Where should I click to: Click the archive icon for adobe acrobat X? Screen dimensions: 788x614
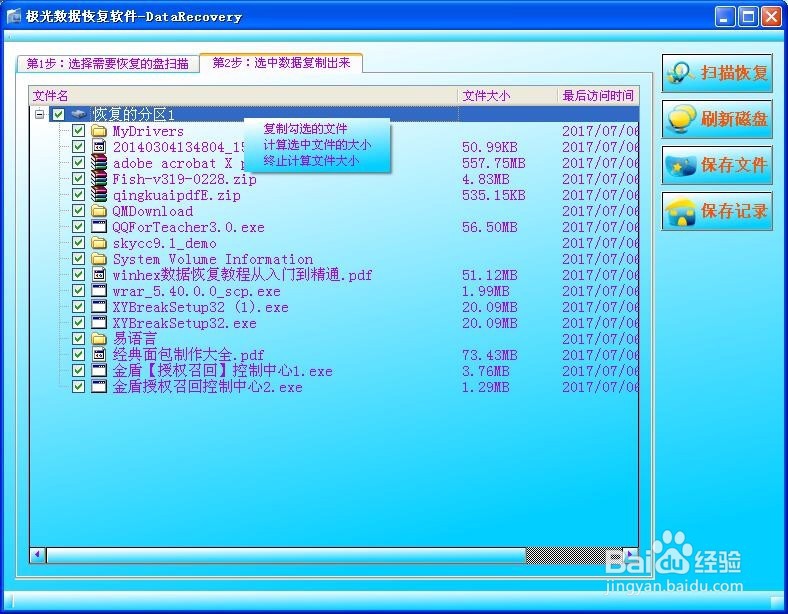coord(99,163)
